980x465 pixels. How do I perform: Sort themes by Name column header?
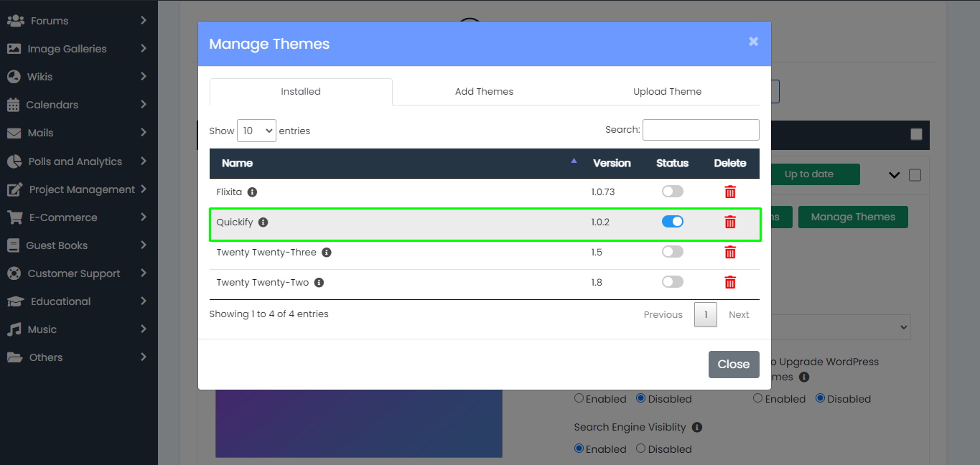click(238, 163)
